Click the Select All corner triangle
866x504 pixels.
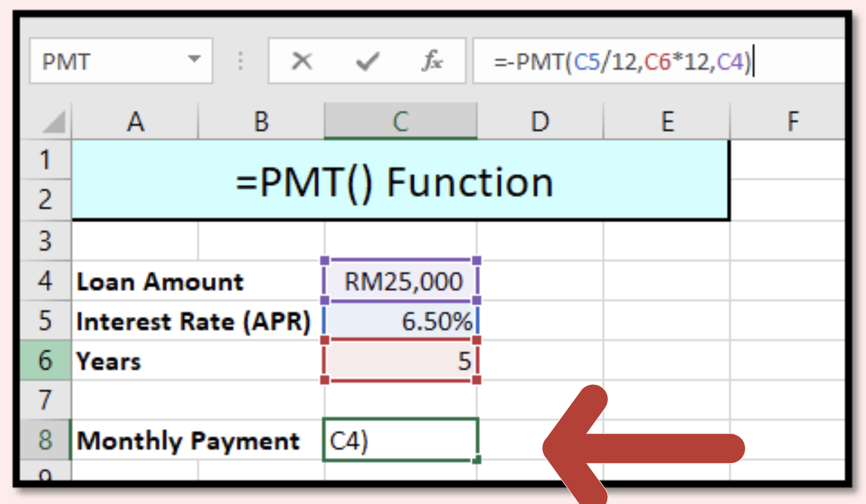point(54,122)
